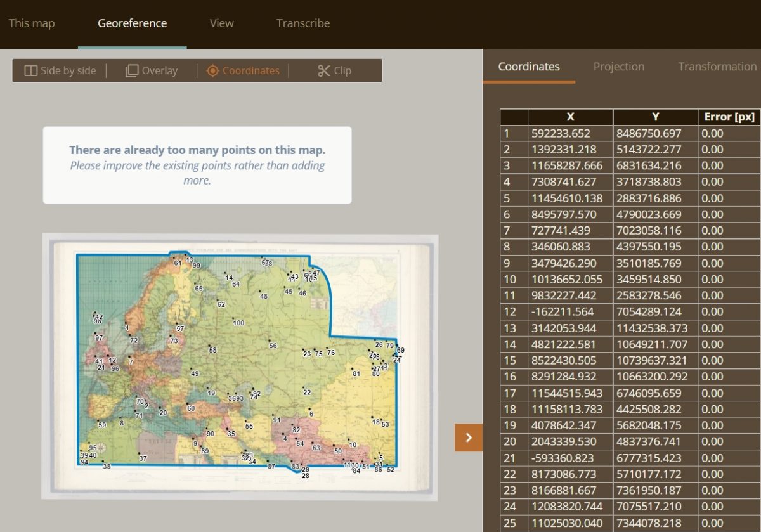Switch to the Projection tab
The width and height of the screenshot is (761, 532).
[x=618, y=66]
